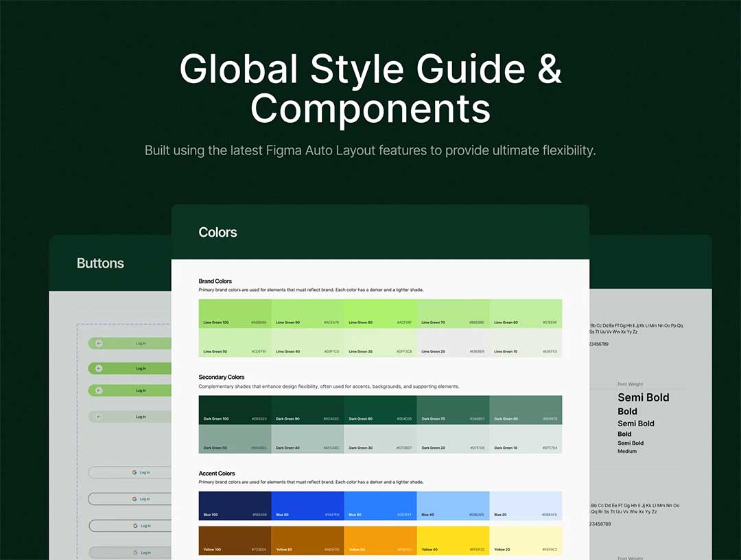The width and height of the screenshot is (741, 560).
Task: Click arrow icon in topmost green Log In button
Action: pos(99,343)
